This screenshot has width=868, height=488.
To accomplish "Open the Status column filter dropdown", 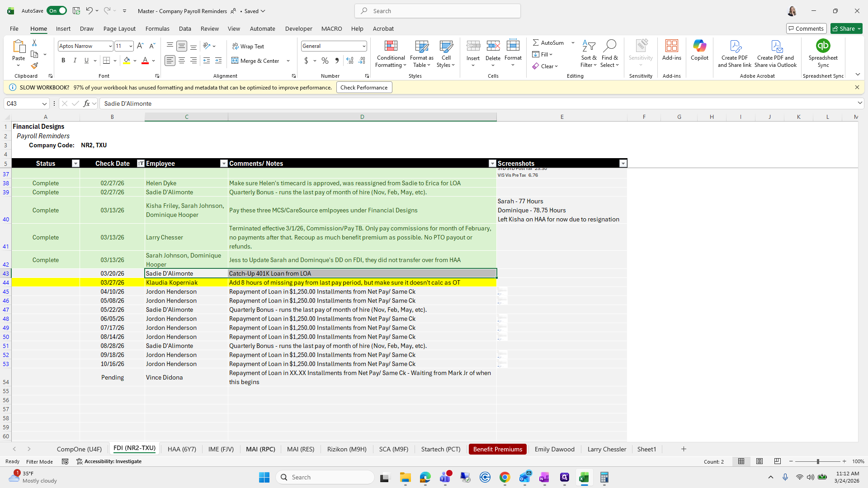I will click(75, 164).
